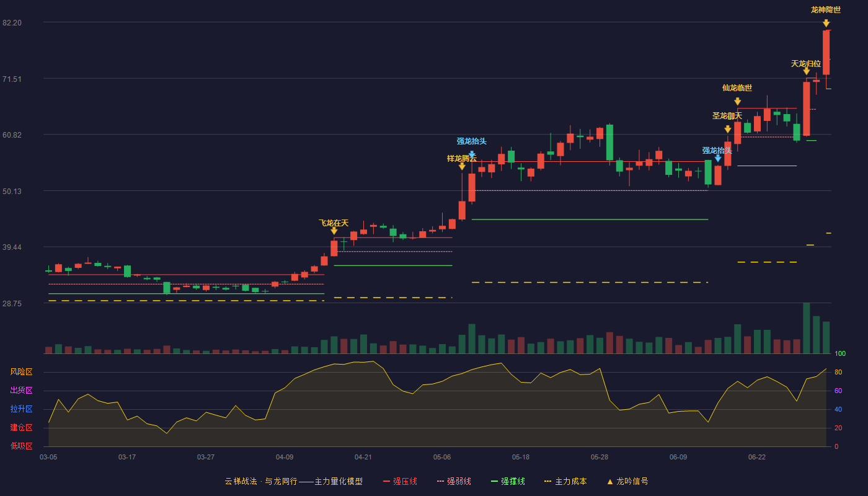Click the 60.82 price axis label
This screenshot has height=496, width=868.
click(12, 135)
